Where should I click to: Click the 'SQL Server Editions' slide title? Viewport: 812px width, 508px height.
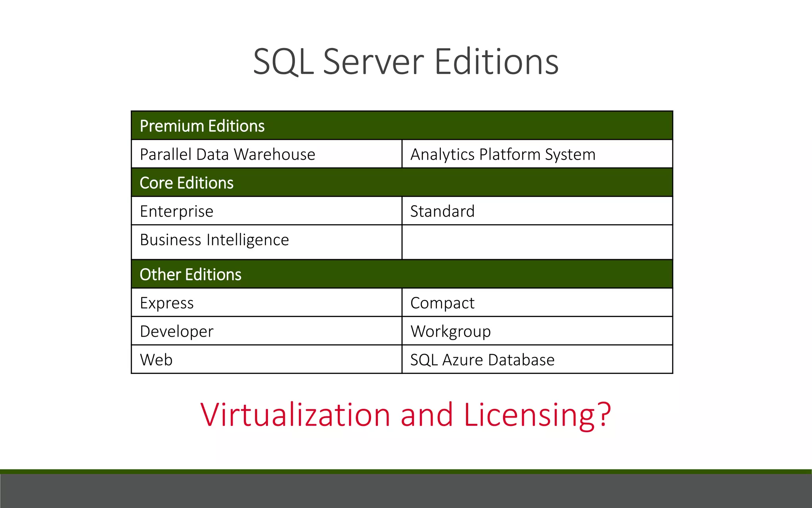pos(406,62)
